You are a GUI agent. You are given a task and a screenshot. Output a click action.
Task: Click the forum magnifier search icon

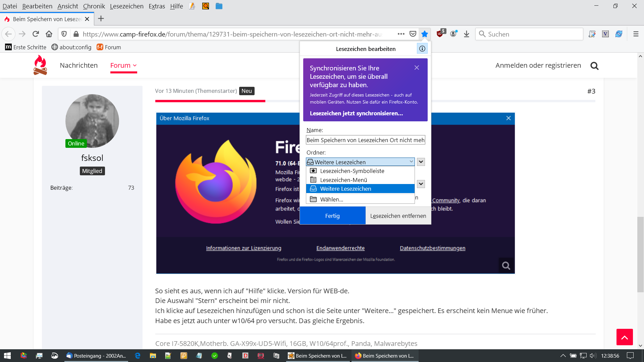[x=594, y=66]
